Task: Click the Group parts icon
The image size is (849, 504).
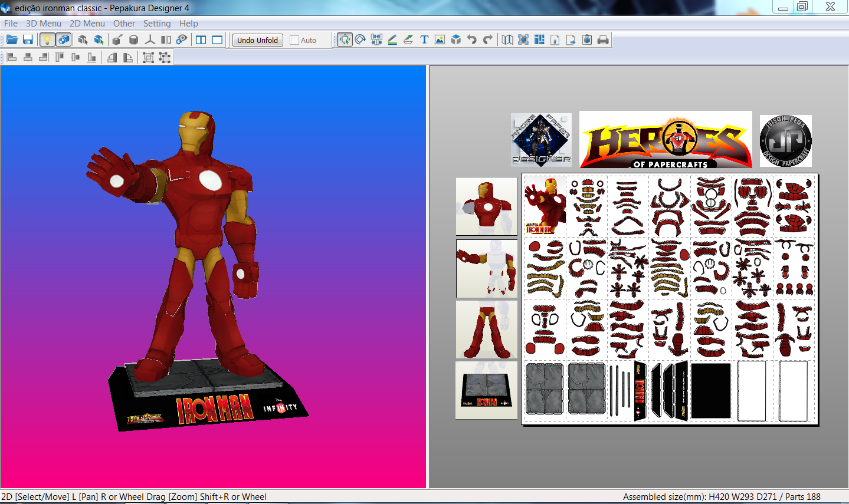Action: click(x=148, y=57)
